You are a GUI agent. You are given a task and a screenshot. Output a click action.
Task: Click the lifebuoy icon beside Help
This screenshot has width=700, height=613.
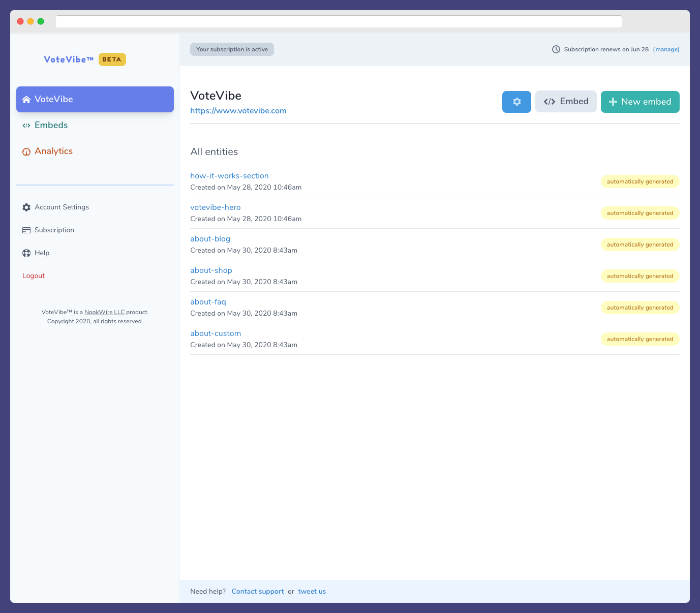pos(26,253)
